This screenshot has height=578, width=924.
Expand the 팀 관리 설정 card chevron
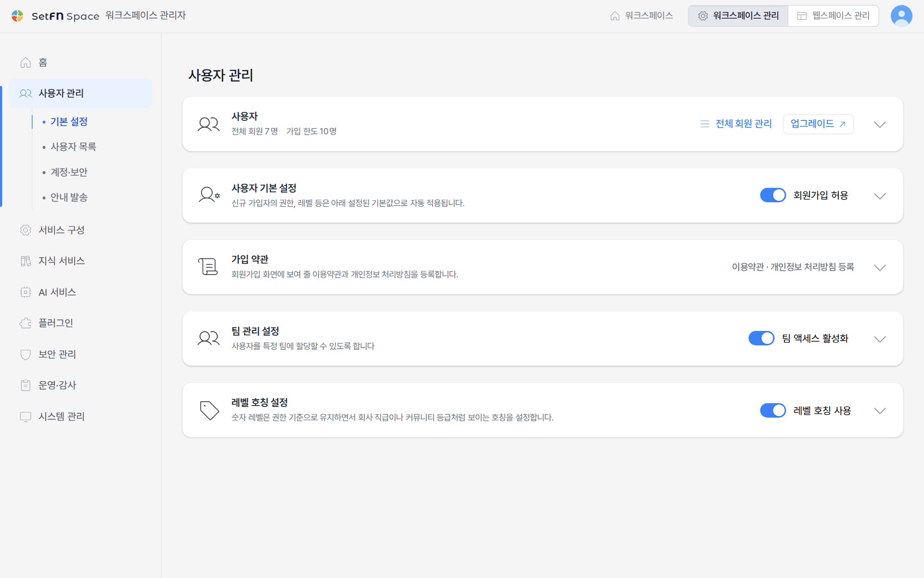[880, 339]
